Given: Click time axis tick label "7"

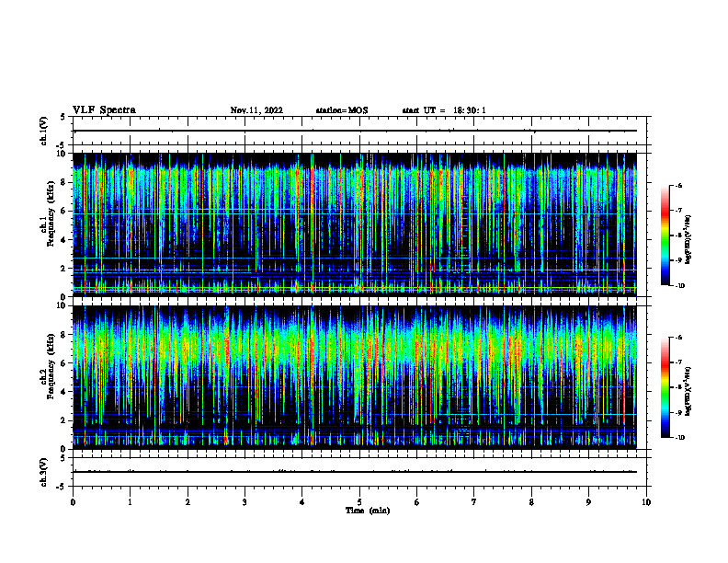Looking at the screenshot, I should pos(474,502).
